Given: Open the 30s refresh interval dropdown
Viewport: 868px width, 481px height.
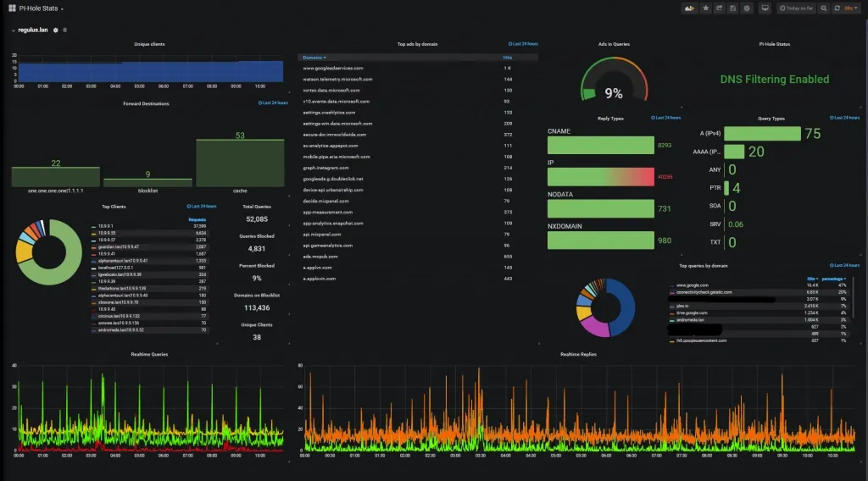Looking at the screenshot, I should click(x=851, y=8).
